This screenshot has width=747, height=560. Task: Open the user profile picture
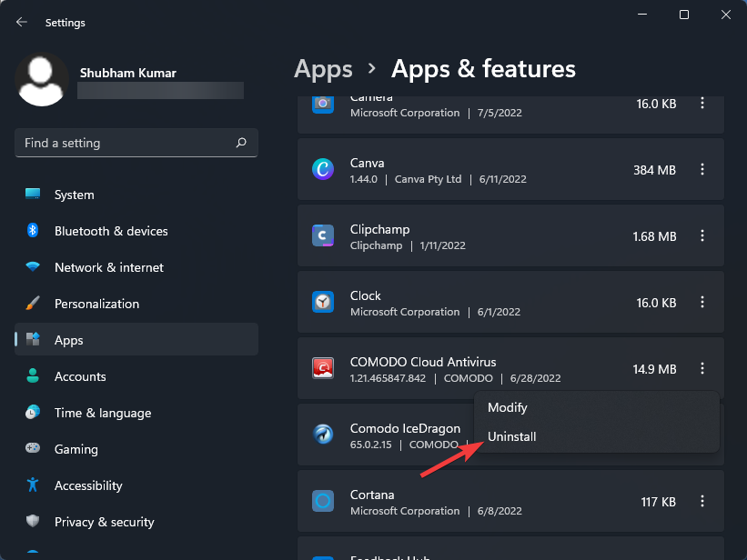[42, 79]
